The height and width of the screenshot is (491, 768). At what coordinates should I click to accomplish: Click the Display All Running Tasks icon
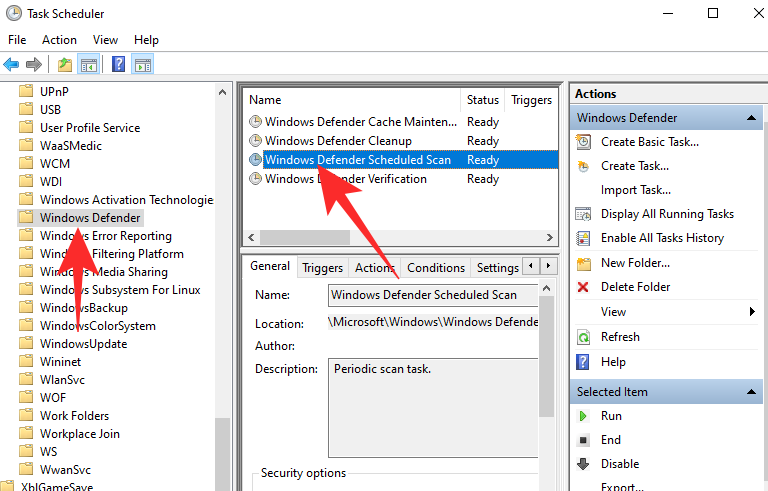[583, 214]
